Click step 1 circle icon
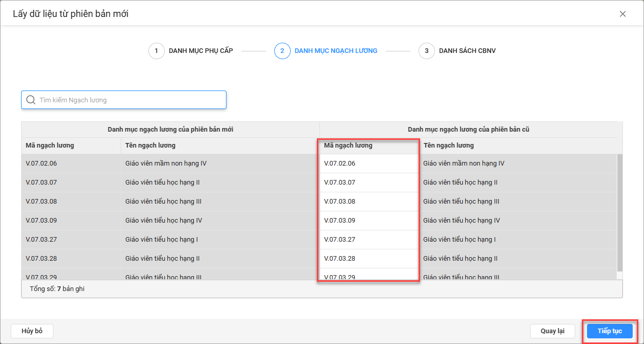The image size is (644, 344). coord(157,51)
